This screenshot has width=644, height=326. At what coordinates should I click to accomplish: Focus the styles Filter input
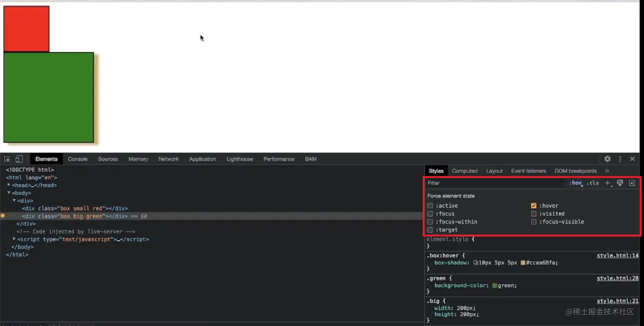(x=496, y=183)
